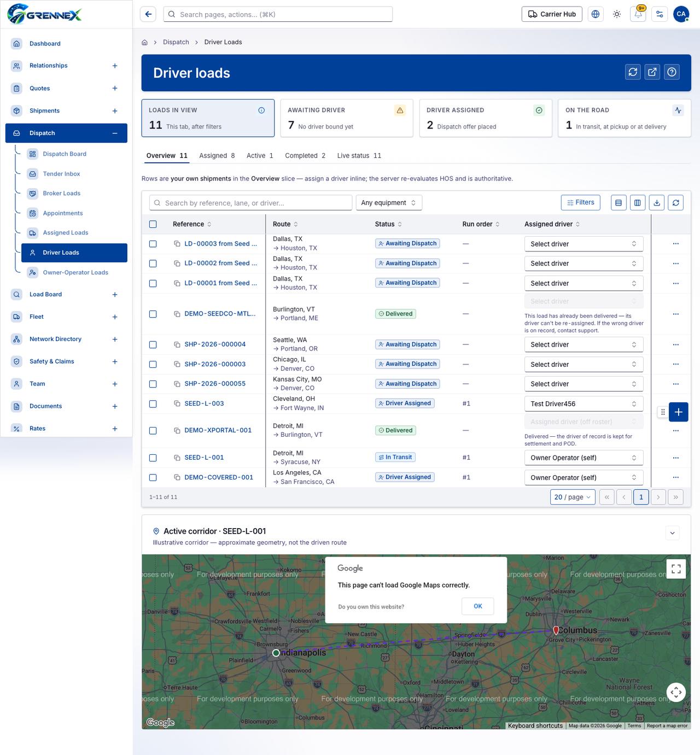Open driver select for SHP-2026-000003
This screenshot has width=700, height=755.
(x=584, y=364)
